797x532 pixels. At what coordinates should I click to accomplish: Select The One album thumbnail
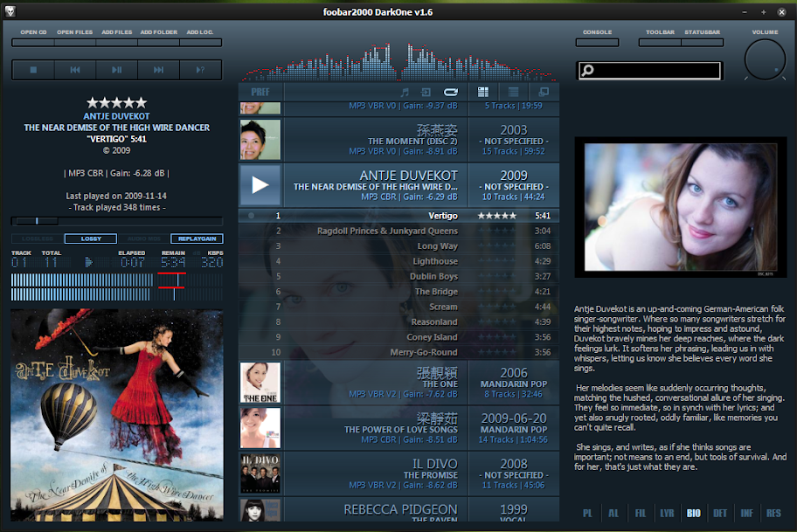pos(260,383)
